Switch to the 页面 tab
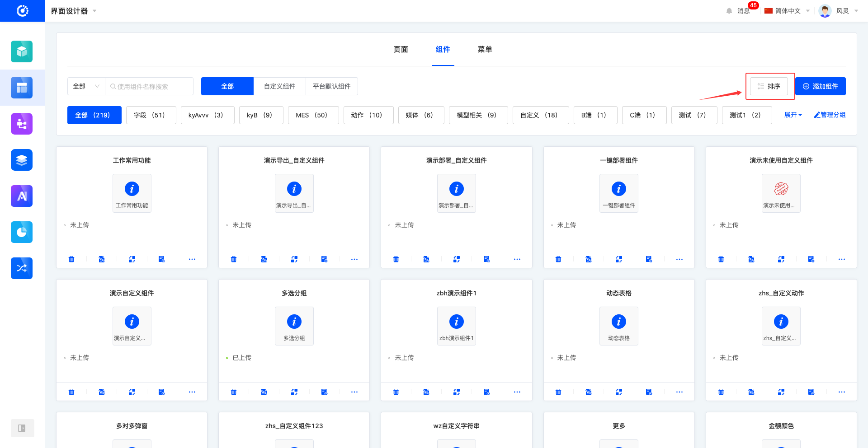This screenshot has width=868, height=448. (x=401, y=49)
